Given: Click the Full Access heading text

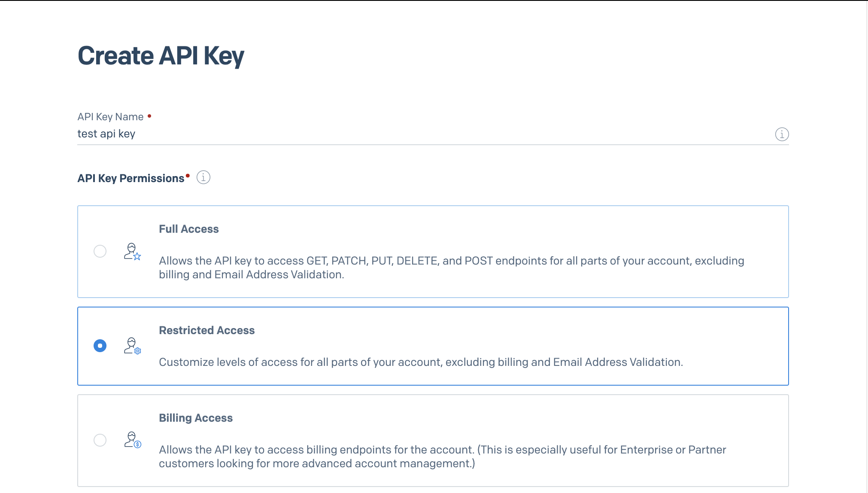Looking at the screenshot, I should click(x=189, y=228).
